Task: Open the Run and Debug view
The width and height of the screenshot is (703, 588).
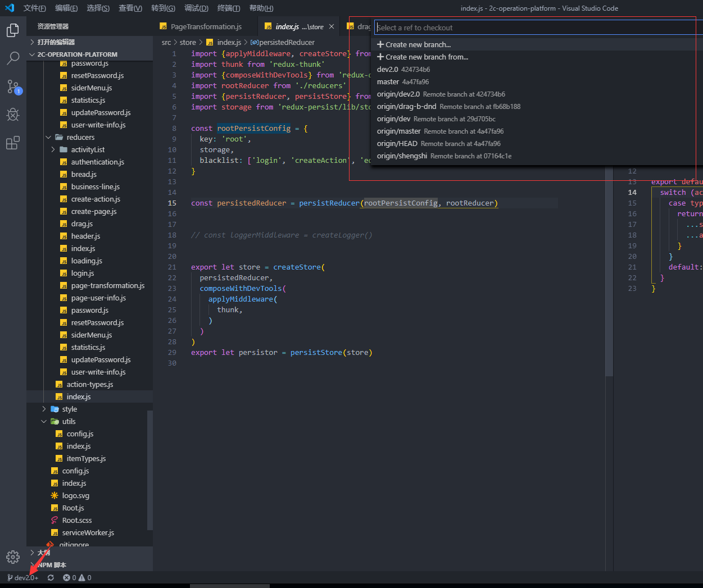Action: point(13,115)
